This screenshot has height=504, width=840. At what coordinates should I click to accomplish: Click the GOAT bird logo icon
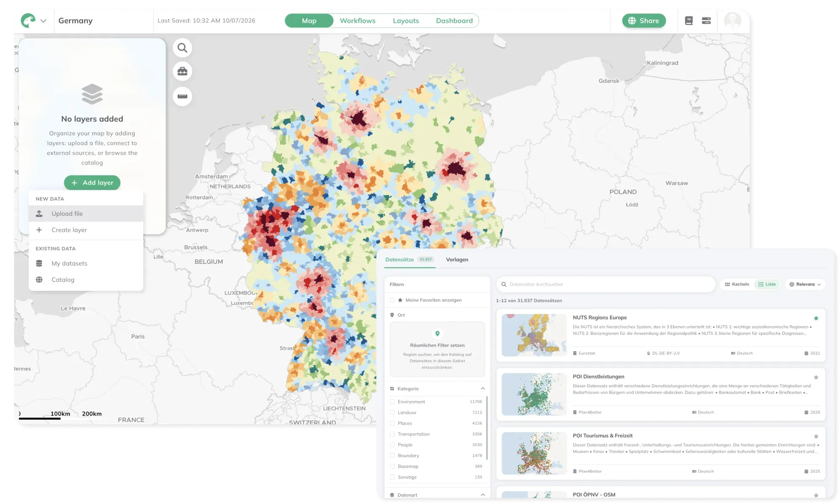coord(28,21)
